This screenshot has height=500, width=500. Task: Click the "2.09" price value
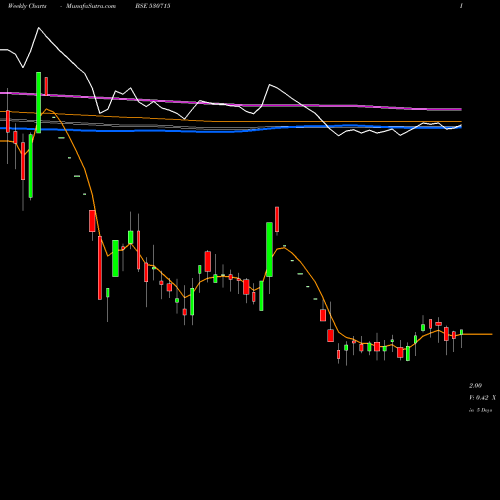tap(475, 386)
